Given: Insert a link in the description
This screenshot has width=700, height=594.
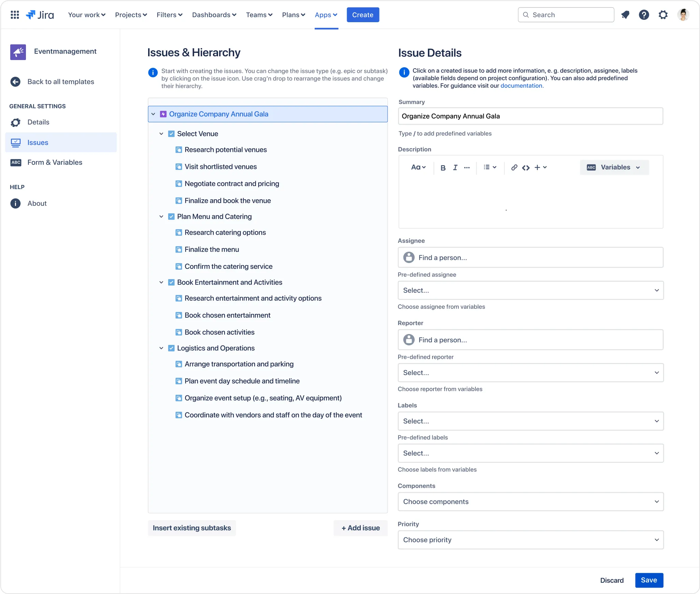Looking at the screenshot, I should [x=514, y=168].
